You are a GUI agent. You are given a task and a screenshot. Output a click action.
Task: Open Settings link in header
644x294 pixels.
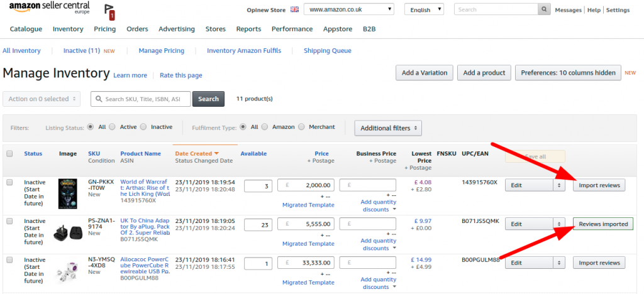[618, 10]
